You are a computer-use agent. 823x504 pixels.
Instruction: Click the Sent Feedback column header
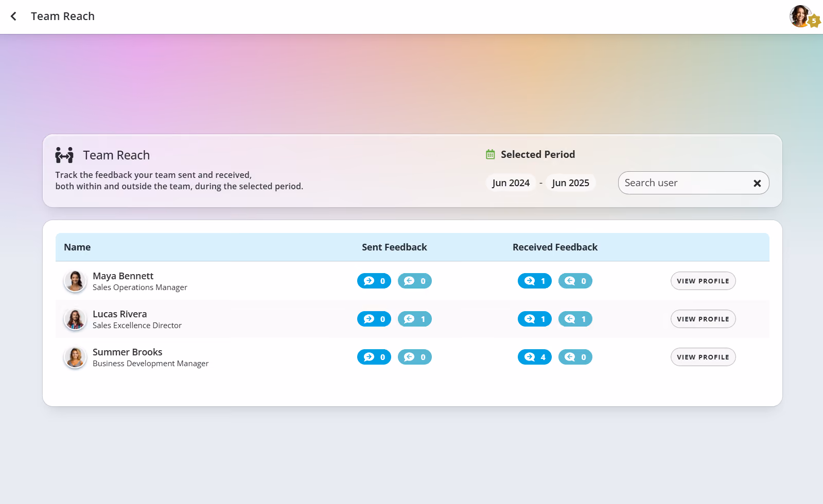(x=394, y=247)
